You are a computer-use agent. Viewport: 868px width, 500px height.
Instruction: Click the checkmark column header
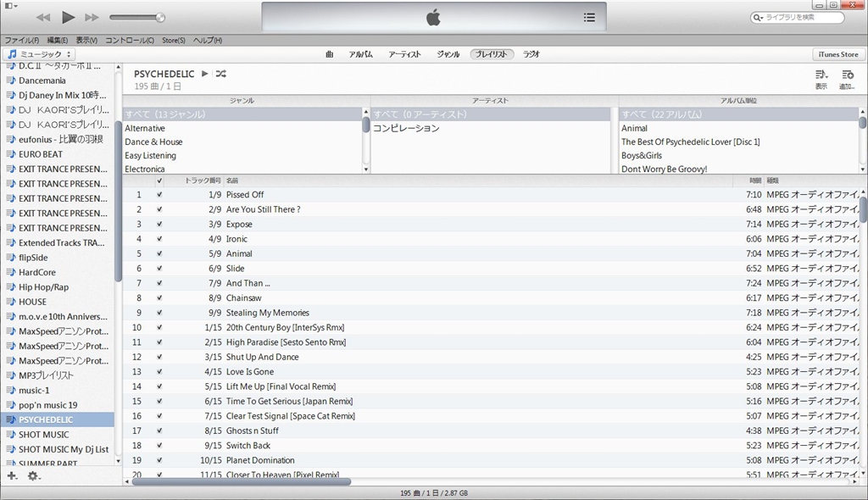[159, 181]
